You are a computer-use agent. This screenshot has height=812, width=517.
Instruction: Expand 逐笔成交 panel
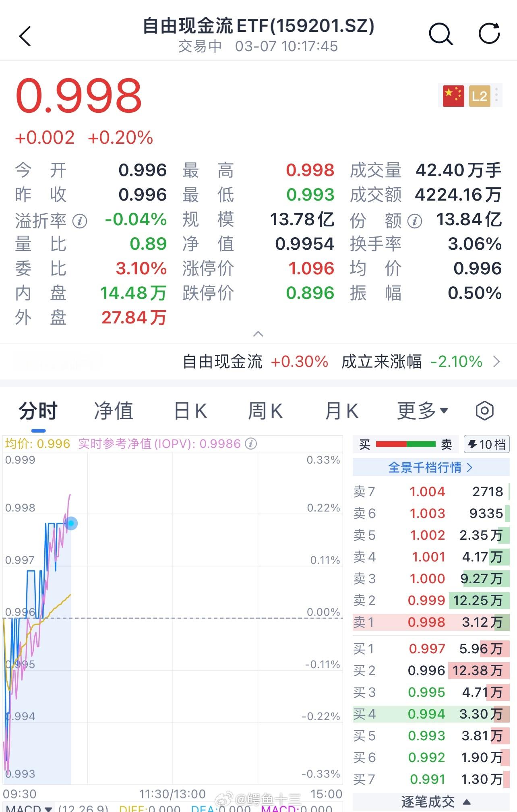point(436,802)
